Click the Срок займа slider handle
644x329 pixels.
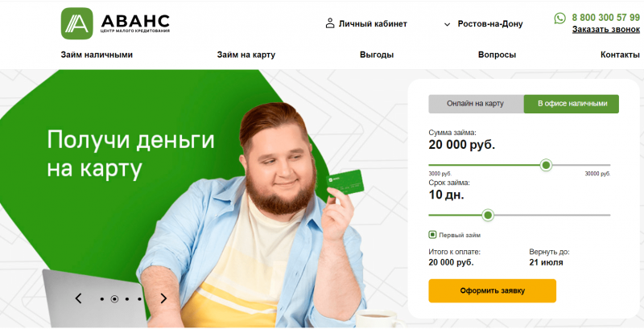488,215
